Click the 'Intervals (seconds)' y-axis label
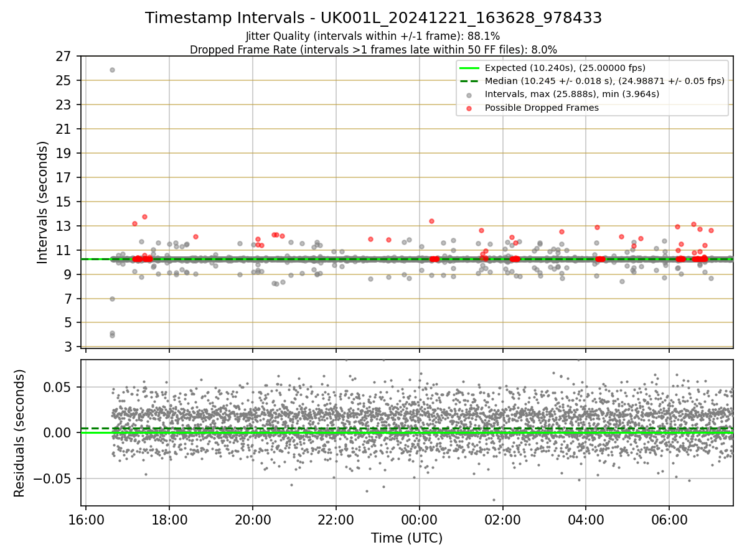The image size is (747, 560). [x=43, y=202]
